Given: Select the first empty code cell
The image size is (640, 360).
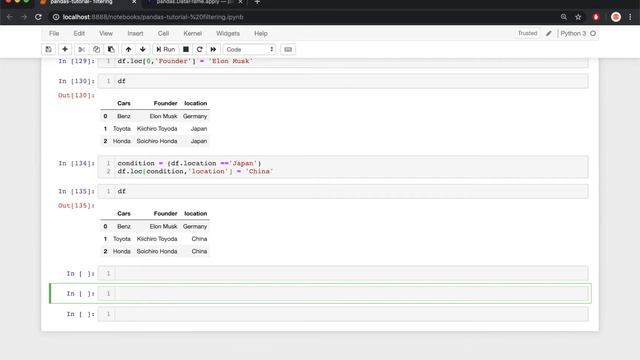Looking at the screenshot, I should (x=343, y=273).
